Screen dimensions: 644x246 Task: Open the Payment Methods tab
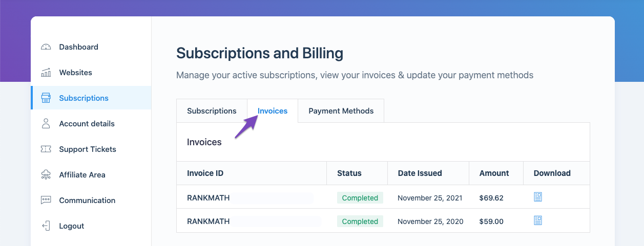pos(341,111)
